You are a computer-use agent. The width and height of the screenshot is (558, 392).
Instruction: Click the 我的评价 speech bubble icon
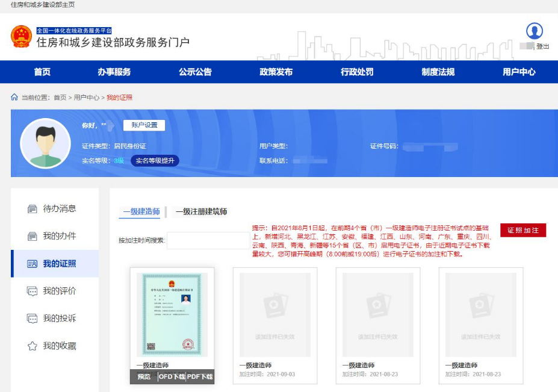click(33, 291)
